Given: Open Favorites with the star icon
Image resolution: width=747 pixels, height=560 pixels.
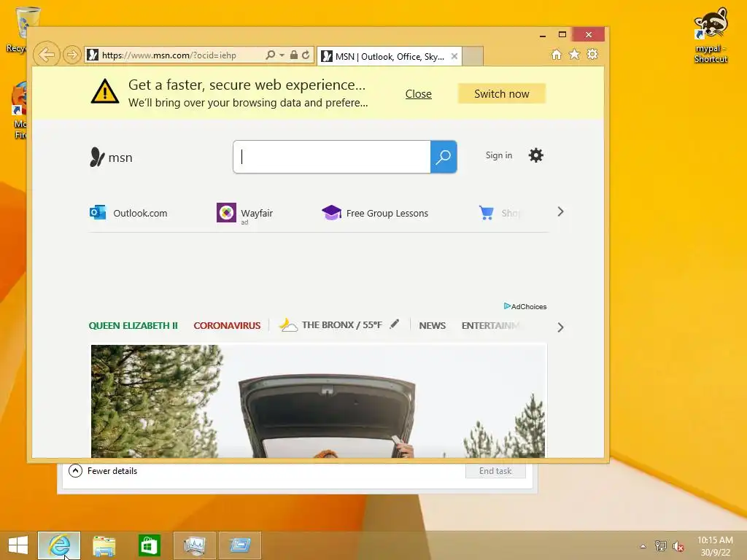Looking at the screenshot, I should tap(575, 54).
